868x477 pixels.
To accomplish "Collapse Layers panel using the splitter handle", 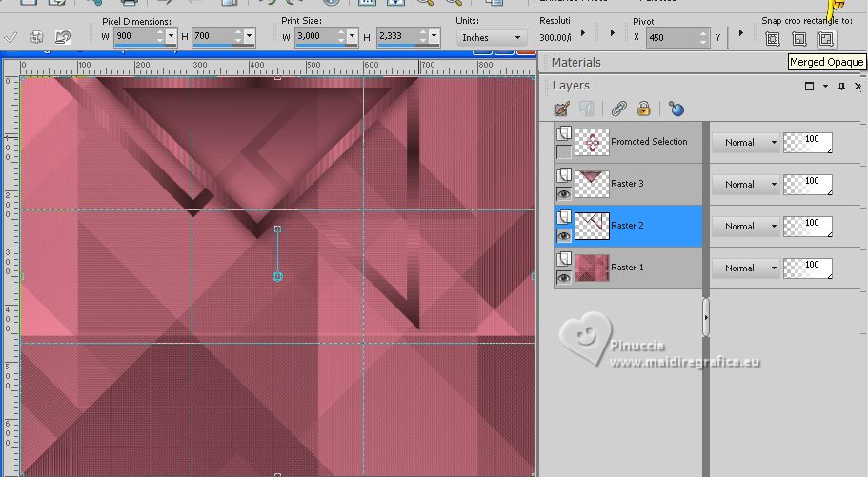I will coord(706,318).
